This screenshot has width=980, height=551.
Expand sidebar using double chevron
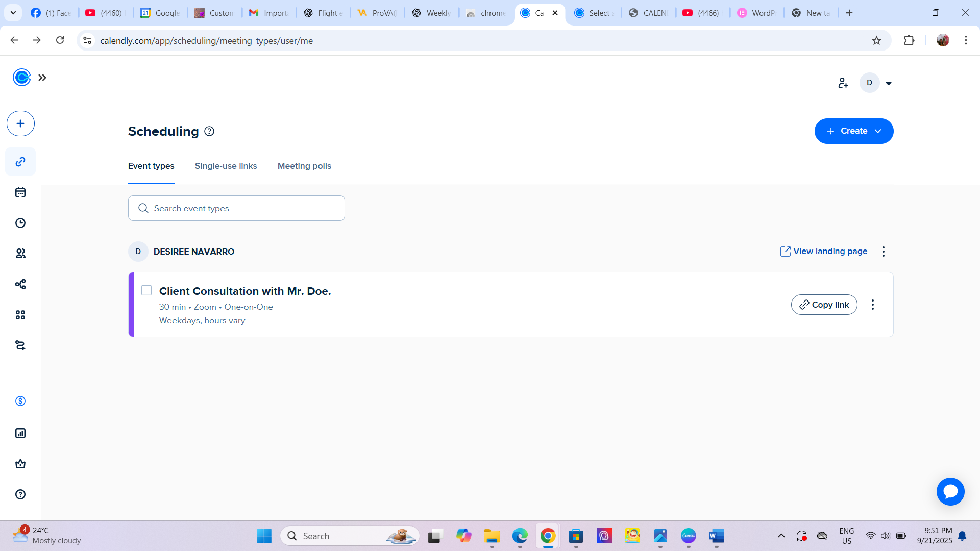click(x=42, y=78)
